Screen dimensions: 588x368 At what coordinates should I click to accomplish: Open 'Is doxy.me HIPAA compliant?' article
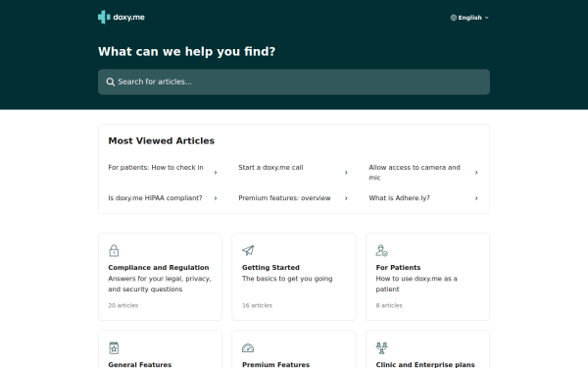tap(155, 198)
